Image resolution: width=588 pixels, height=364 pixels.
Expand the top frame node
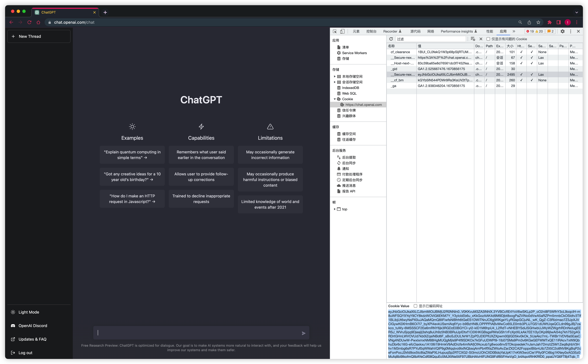point(335,209)
